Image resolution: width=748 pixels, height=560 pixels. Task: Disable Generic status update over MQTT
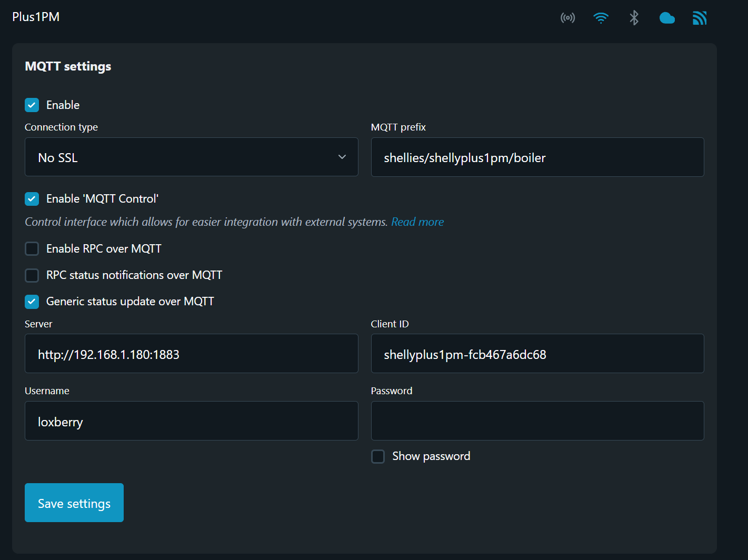click(32, 302)
